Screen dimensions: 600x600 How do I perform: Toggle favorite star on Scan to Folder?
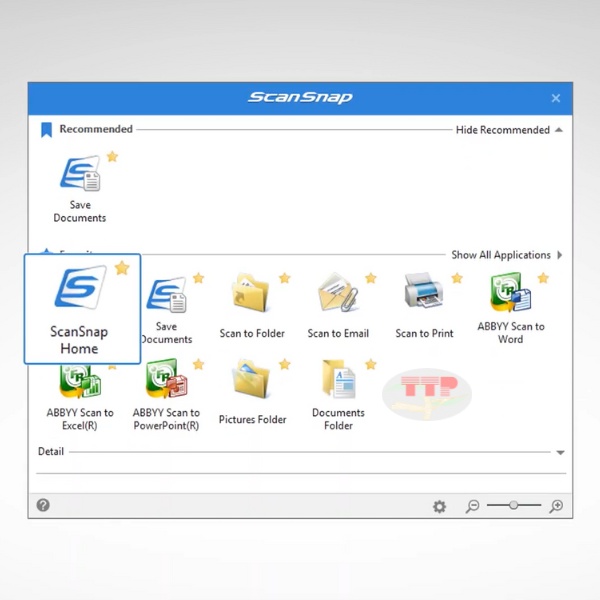tap(284, 278)
